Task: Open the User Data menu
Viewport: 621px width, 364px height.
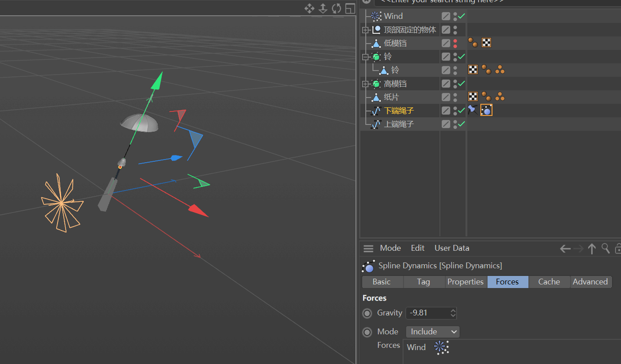Action: pos(452,248)
